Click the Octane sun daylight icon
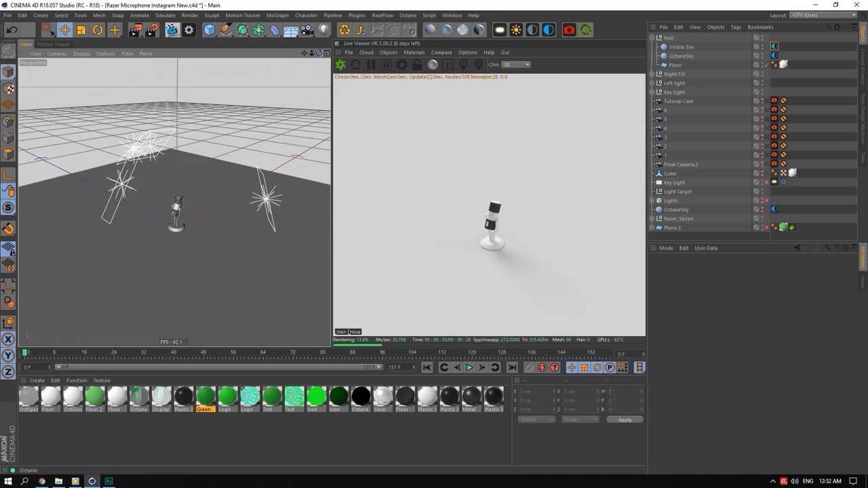 tap(516, 30)
